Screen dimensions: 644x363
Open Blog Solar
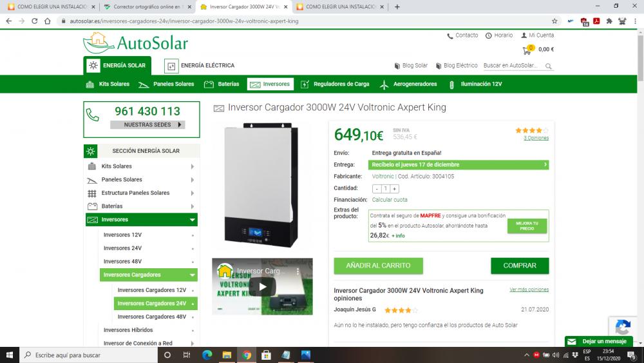(411, 65)
